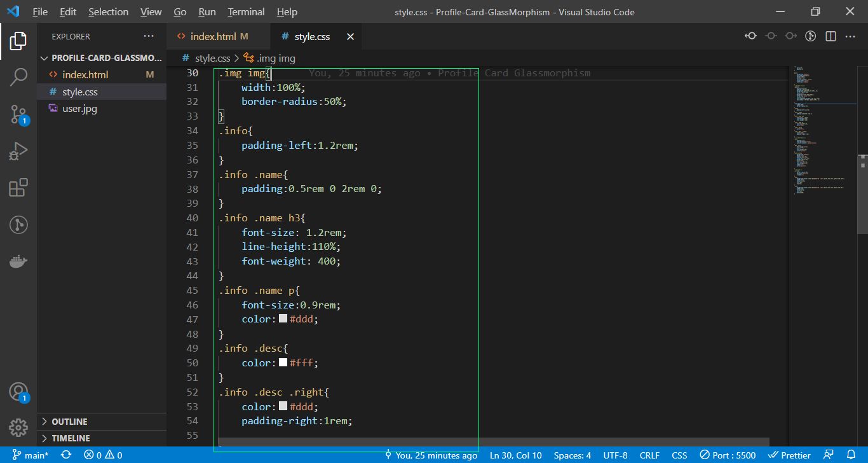Synchronize changes via status bar sync icon
Screen dimensions: 868x463
pyautogui.click(x=66, y=455)
